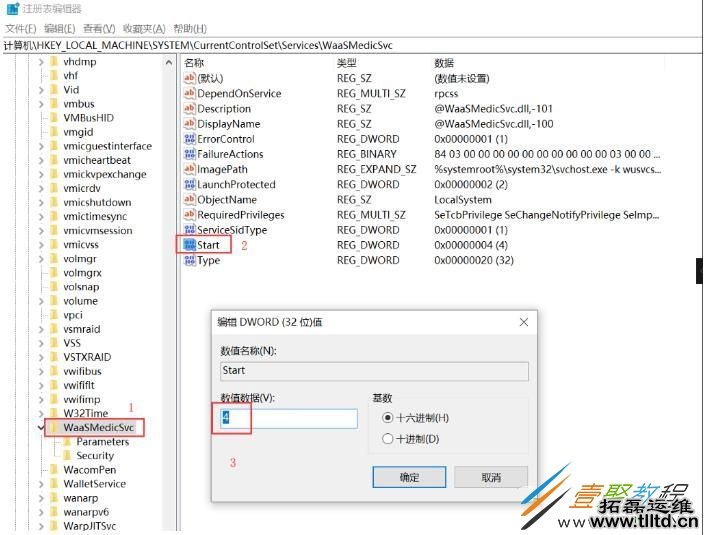
Task: Select the DWORD icon of LaunchProtected value
Action: (189, 184)
